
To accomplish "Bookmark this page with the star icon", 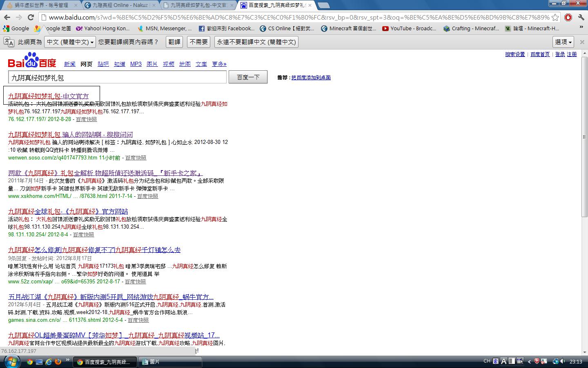I will click(x=555, y=17).
